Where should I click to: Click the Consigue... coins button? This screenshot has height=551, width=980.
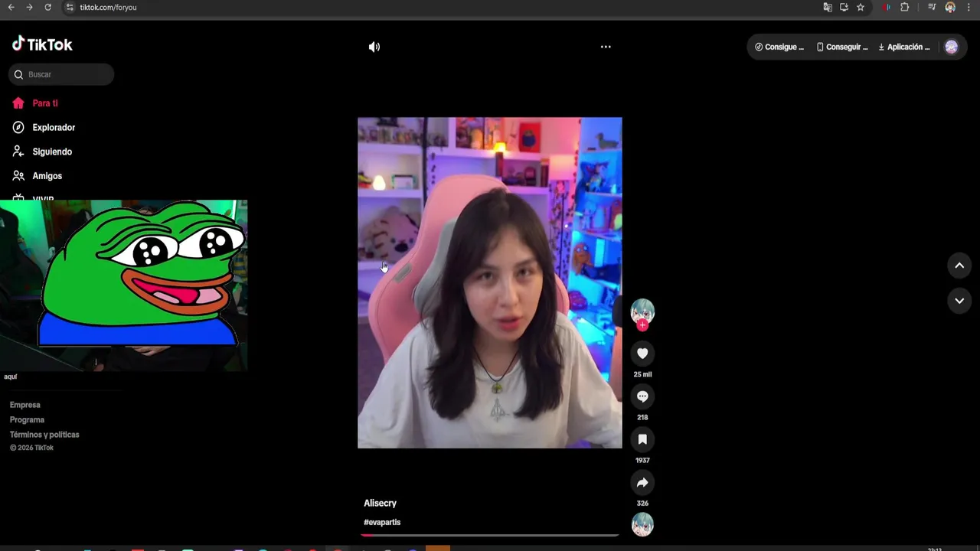point(779,47)
